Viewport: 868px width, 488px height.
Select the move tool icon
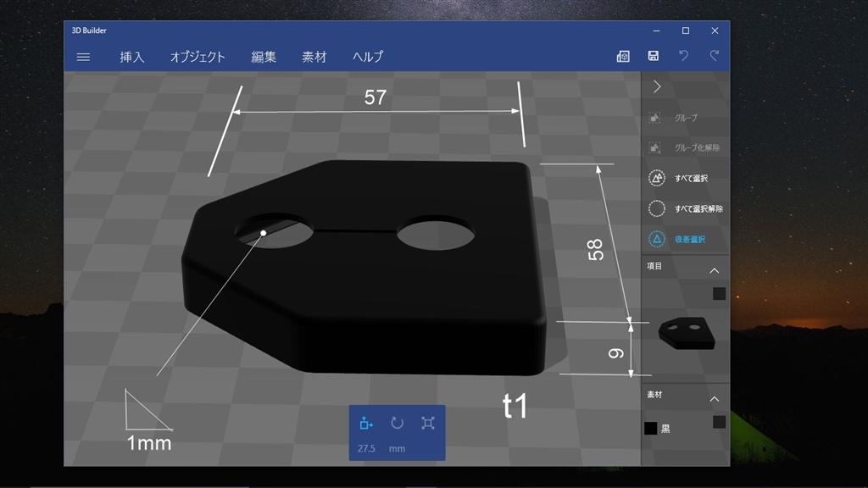coord(366,424)
